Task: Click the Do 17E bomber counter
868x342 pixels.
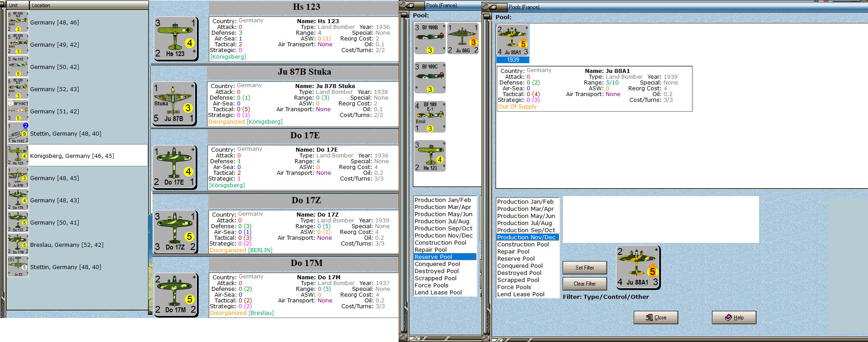Action: point(175,167)
